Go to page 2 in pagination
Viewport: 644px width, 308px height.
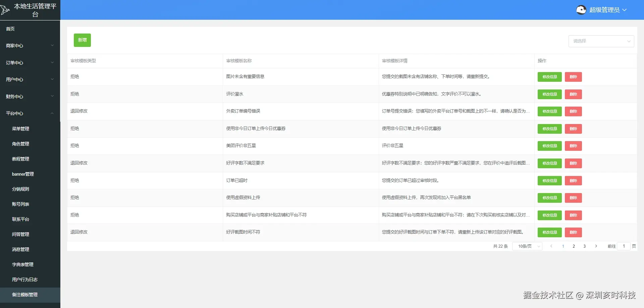coord(574,246)
